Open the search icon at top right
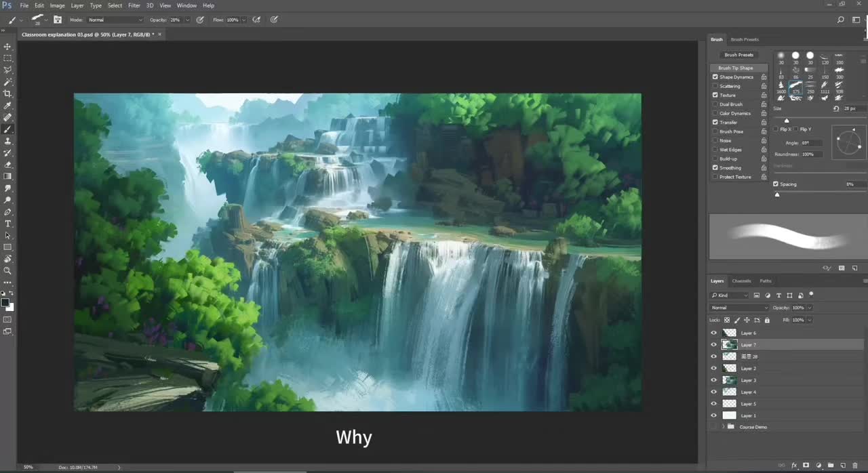 coord(841,20)
